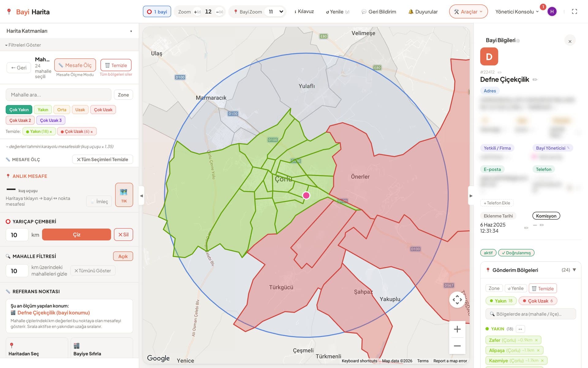Toggle the Yakın distance category chip

click(43, 110)
